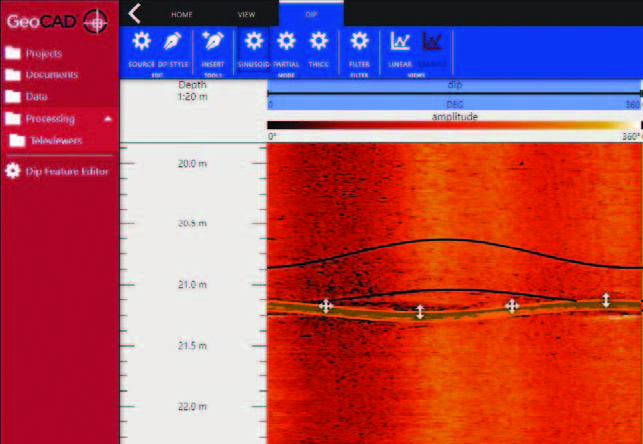The width and height of the screenshot is (643, 444).
Task: Open the Televiewers subfolder
Action: click(x=55, y=141)
